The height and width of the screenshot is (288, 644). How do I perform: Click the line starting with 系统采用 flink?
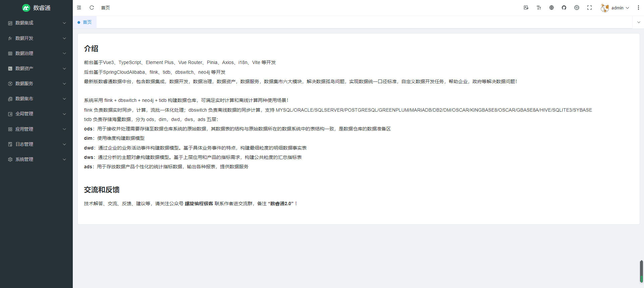(x=186, y=100)
